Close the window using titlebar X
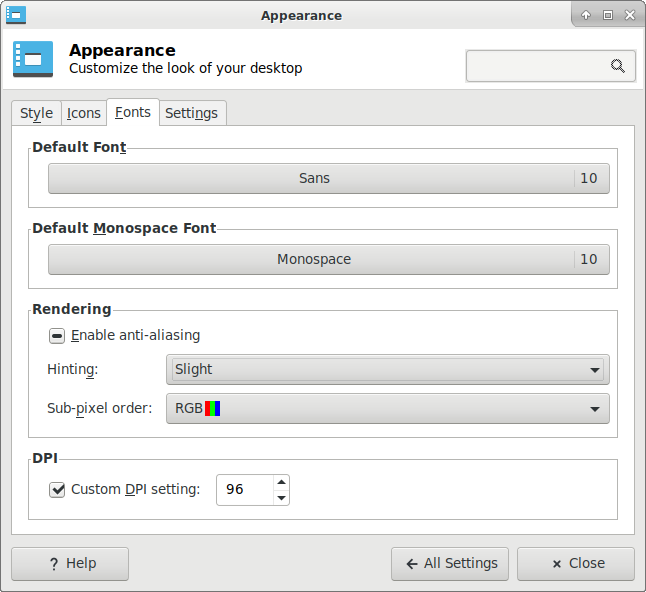The width and height of the screenshot is (646, 592). point(629,15)
